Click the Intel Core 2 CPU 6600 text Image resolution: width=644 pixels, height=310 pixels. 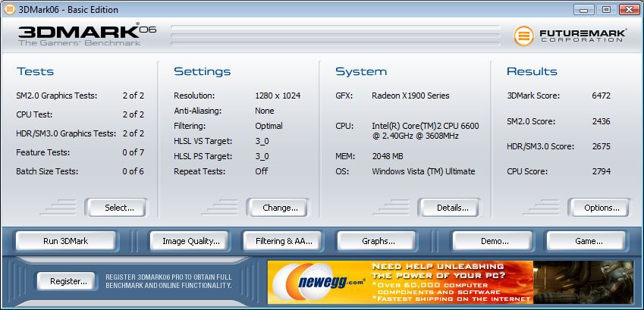(426, 130)
